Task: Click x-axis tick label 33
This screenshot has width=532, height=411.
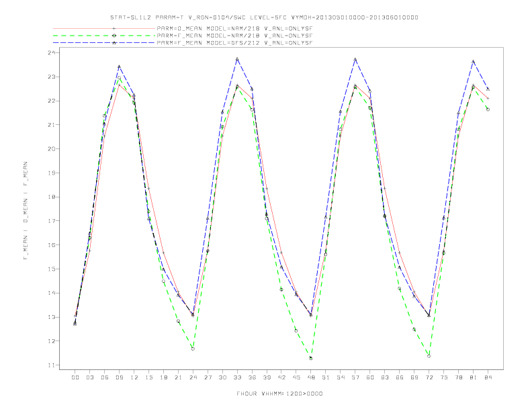Action: tap(237, 377)
